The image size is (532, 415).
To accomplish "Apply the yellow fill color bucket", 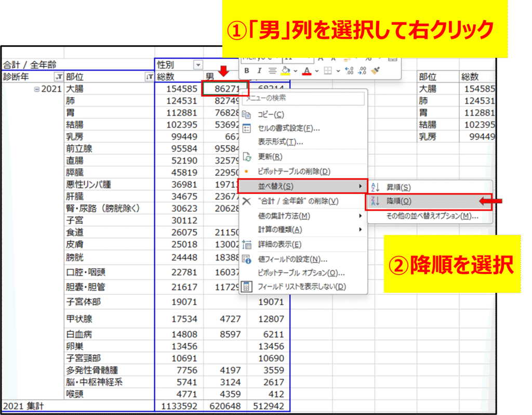I will click(x=285, y=71).
